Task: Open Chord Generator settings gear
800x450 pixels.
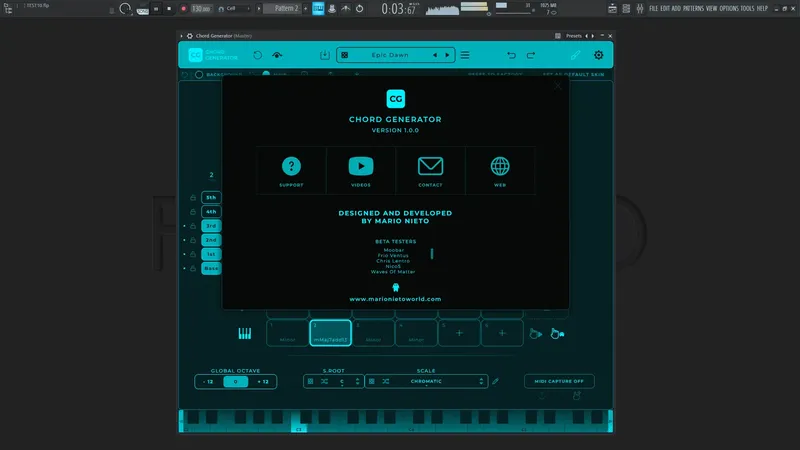Action: click(x=598, y=55)
